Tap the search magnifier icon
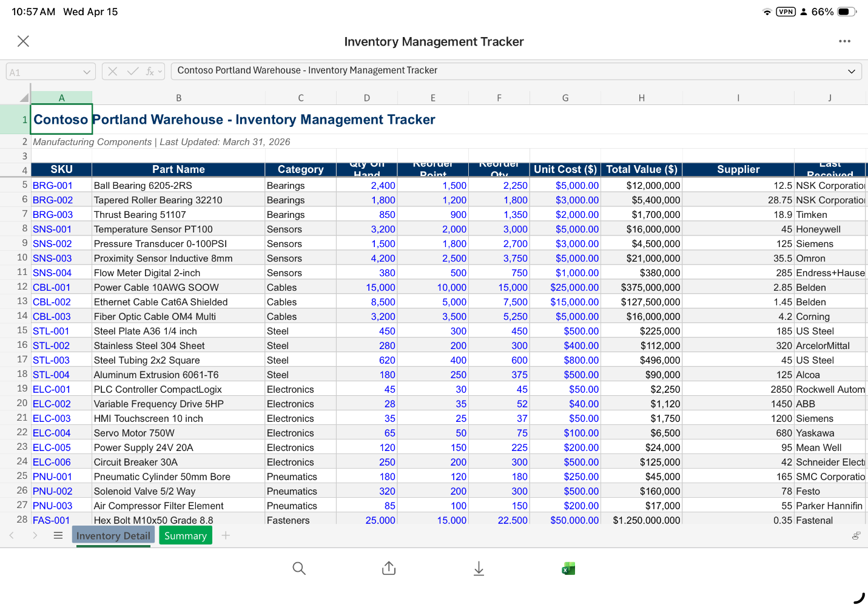The height and width of the screenshot is (607, 868). [299, 568]
